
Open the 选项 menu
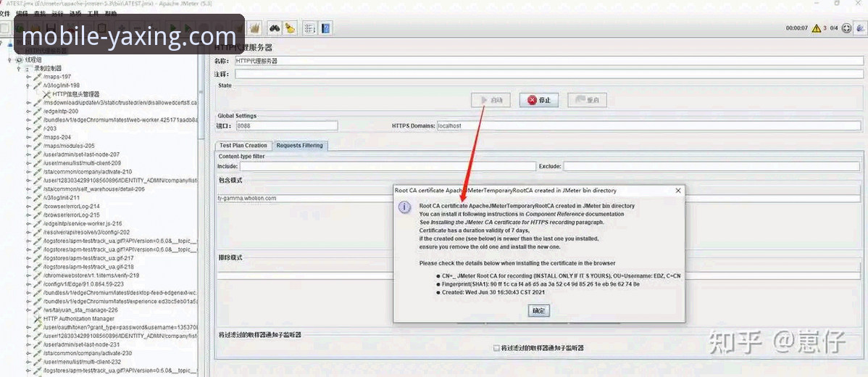[75, 13]
